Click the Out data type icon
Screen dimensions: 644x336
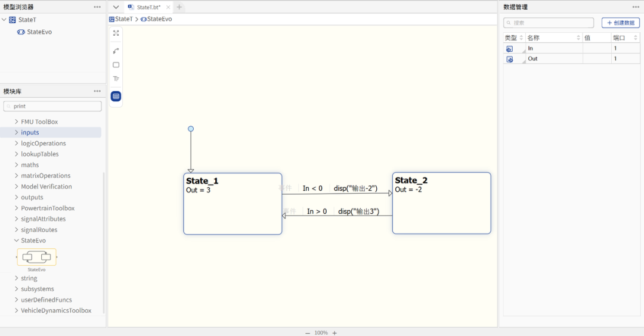coord(510,59)
